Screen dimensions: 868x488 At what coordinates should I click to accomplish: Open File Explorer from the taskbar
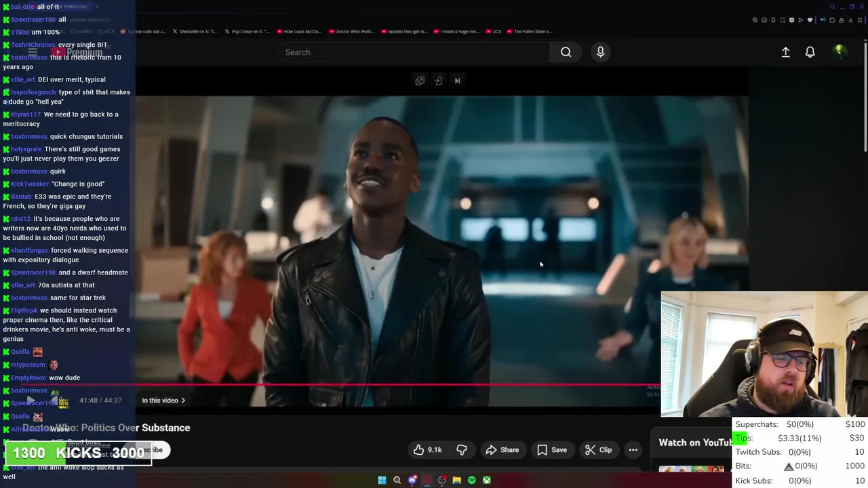457,480
